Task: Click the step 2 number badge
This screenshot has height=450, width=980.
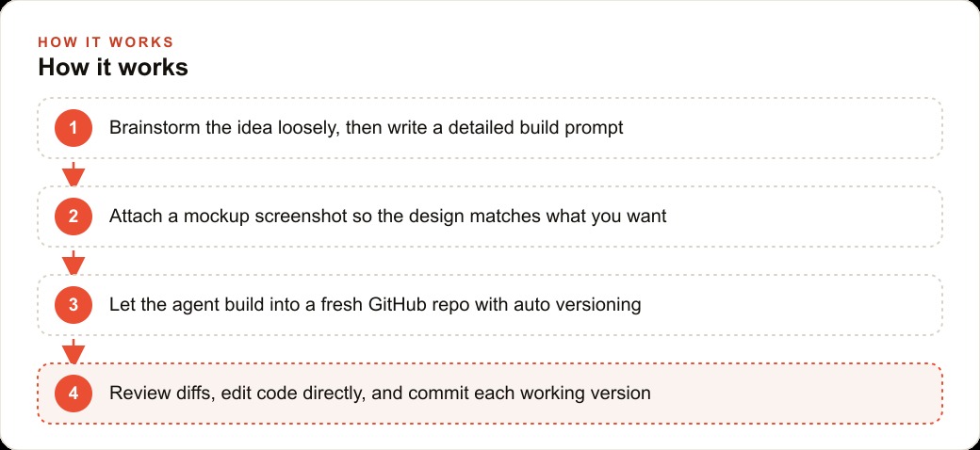Action: pos(73,217)
